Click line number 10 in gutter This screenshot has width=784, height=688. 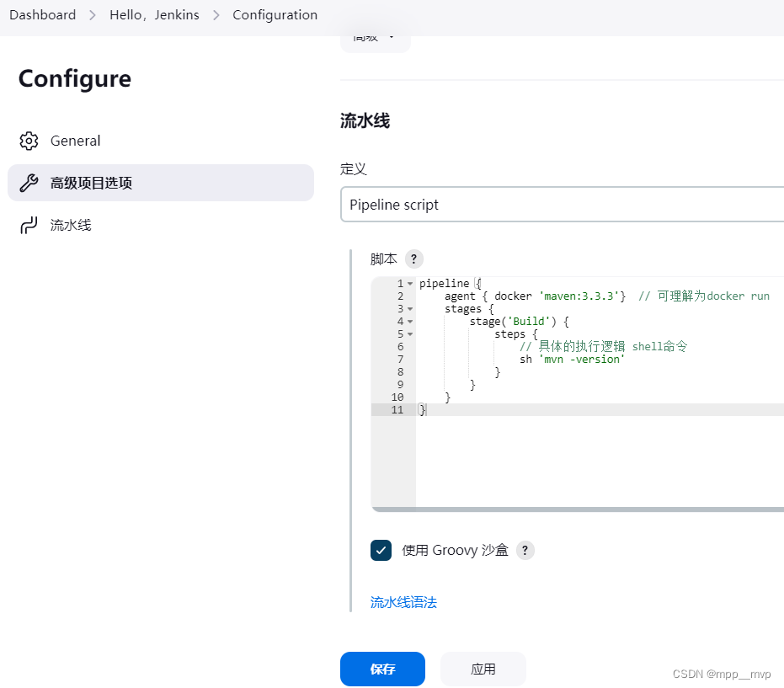click(x=397, y=397)
